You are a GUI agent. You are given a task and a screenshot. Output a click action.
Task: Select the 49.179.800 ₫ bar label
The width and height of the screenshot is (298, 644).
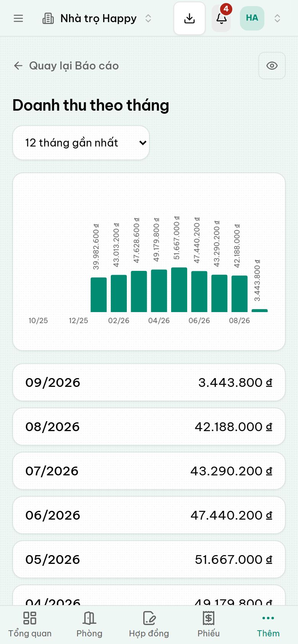point(156,240)
